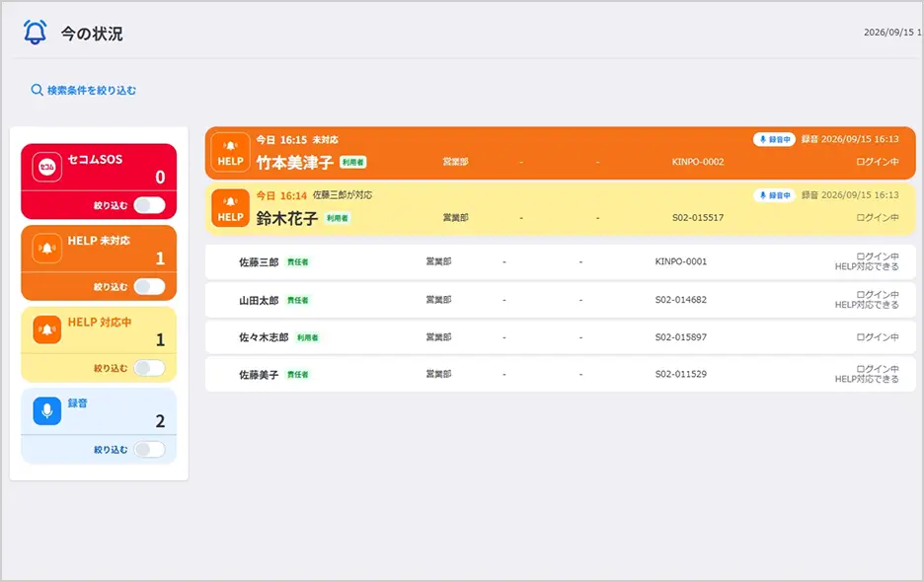
Task: Open the 佐藤三郎 user row
Action: coord(561,261)
